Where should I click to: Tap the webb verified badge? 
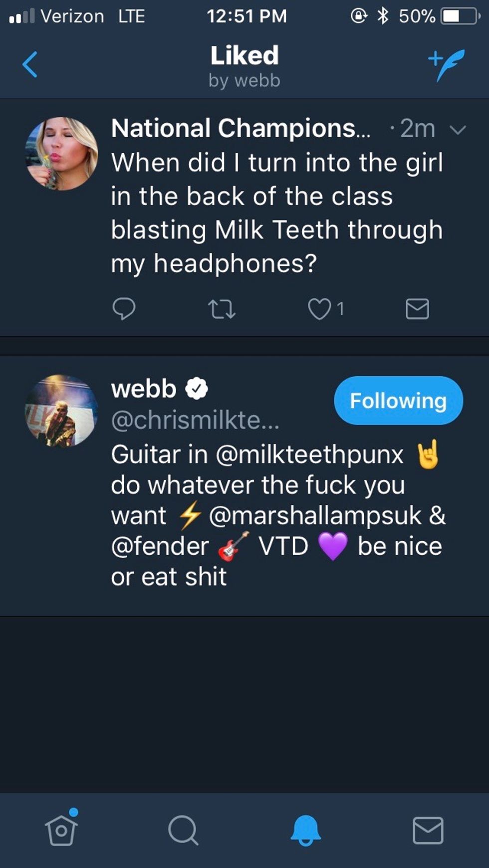tap(197, 389)
